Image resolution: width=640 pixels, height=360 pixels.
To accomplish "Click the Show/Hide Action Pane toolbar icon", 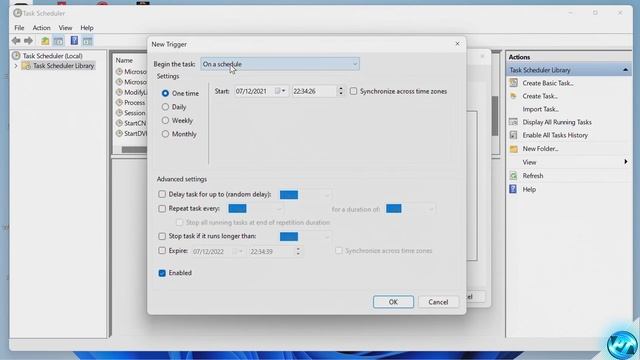I will [87, 41].
